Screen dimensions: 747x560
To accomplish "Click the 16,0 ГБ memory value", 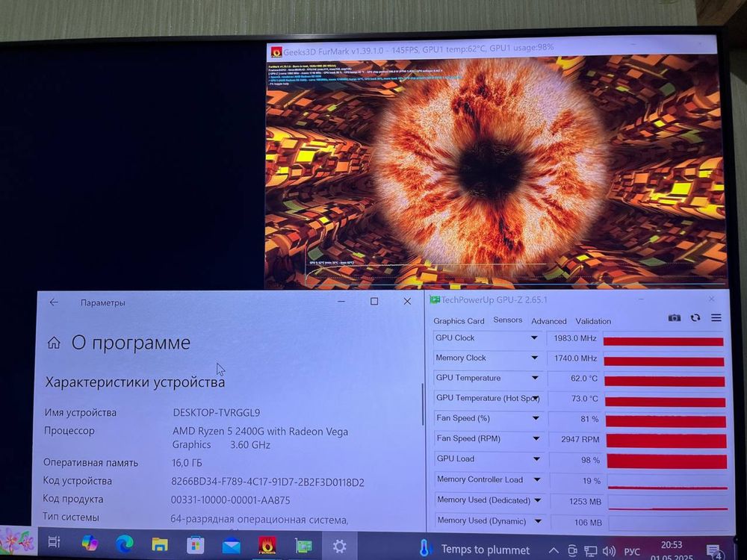I will 187,462.
